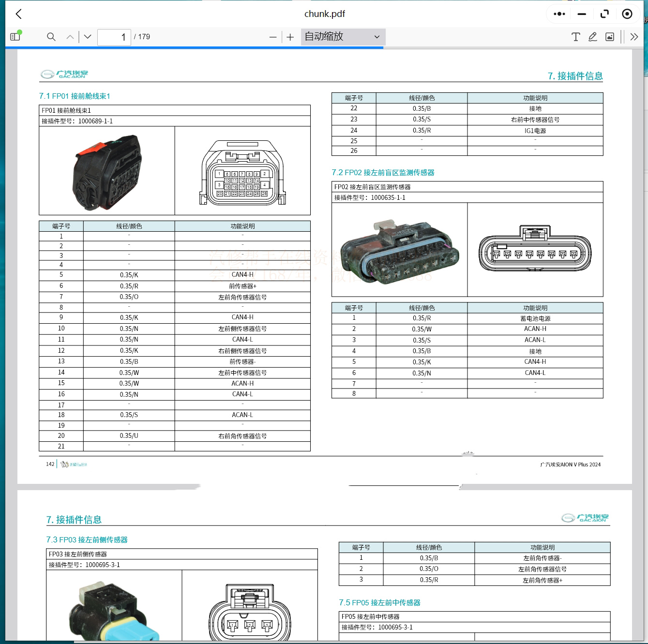
Task: Click the FP01 connector photo
Action: coord(107,171)
